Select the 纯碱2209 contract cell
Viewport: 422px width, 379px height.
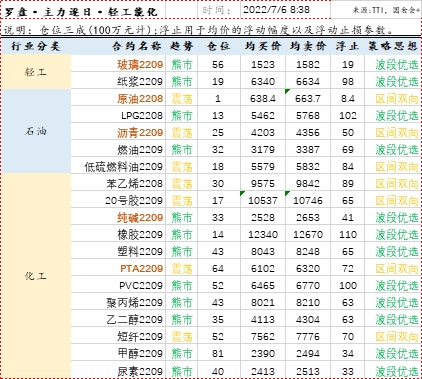[118, 217]
